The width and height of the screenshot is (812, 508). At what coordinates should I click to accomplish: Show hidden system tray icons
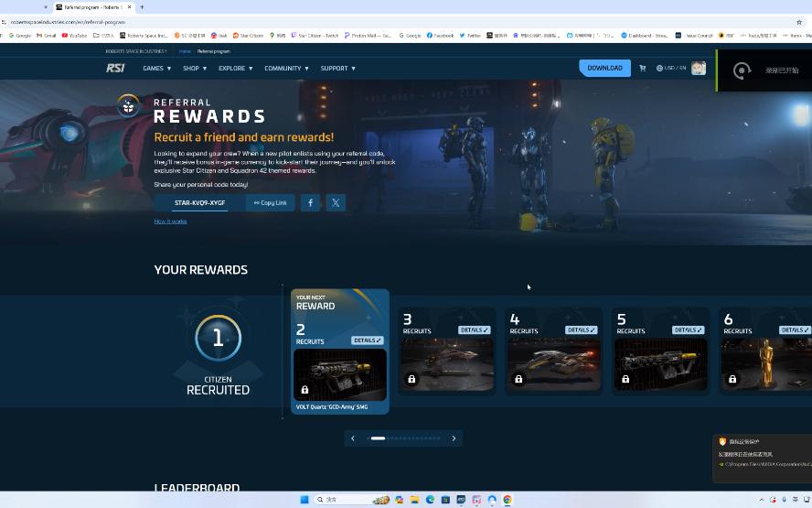tap(761, 500)
